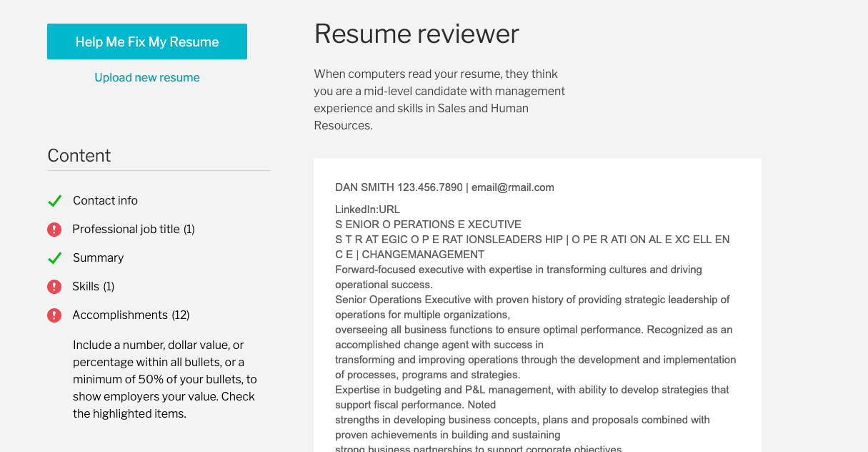Open the Summary checklist item

click(x=98, y=258)
